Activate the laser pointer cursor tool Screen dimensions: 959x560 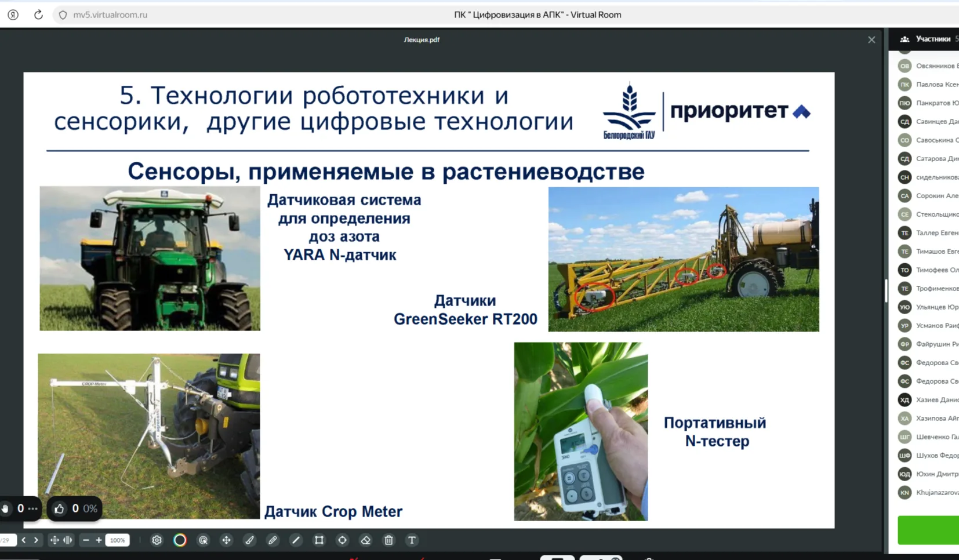[203, 540]
